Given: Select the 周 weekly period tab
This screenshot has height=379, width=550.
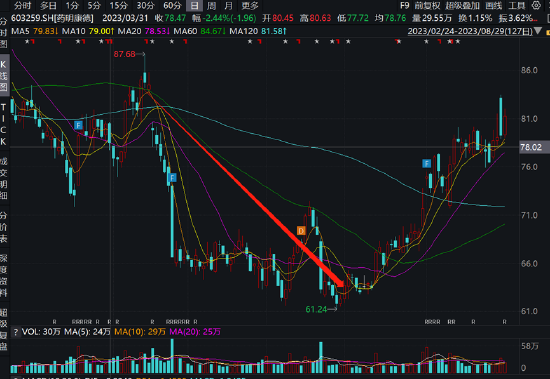Looking at the screenshot, I should (x=211, y=6).
